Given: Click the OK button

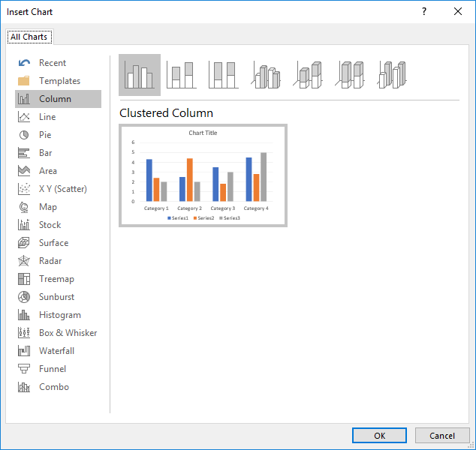Looking at the screenshot, I should click(x=379, y=436).
